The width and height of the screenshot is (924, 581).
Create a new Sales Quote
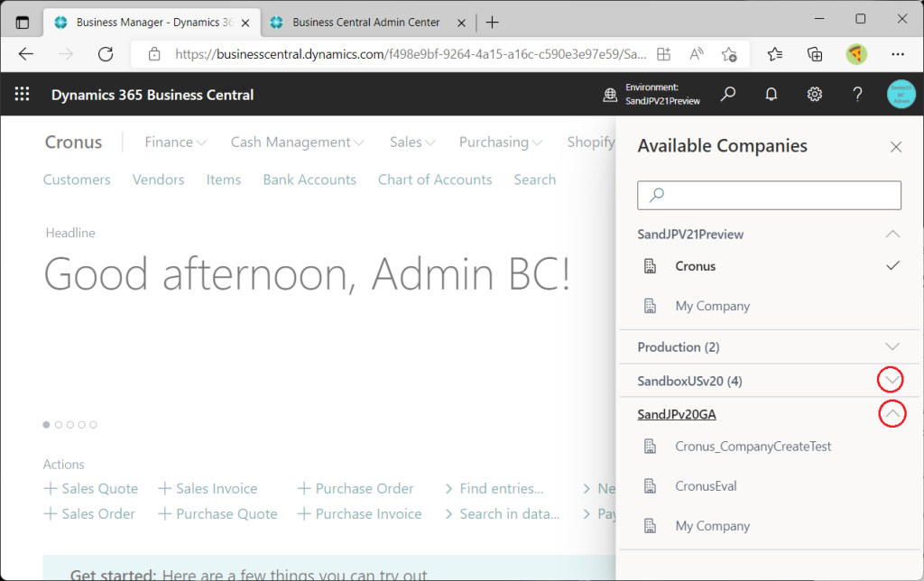click(x=91, y=488)
